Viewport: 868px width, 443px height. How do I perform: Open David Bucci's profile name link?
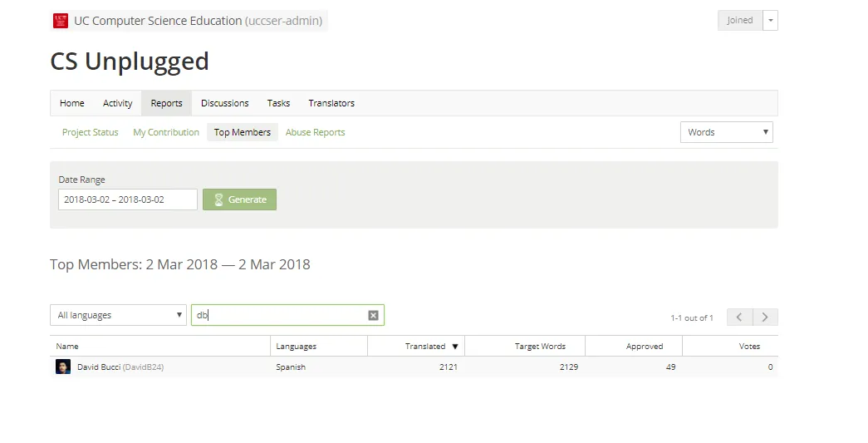point(120,367)
